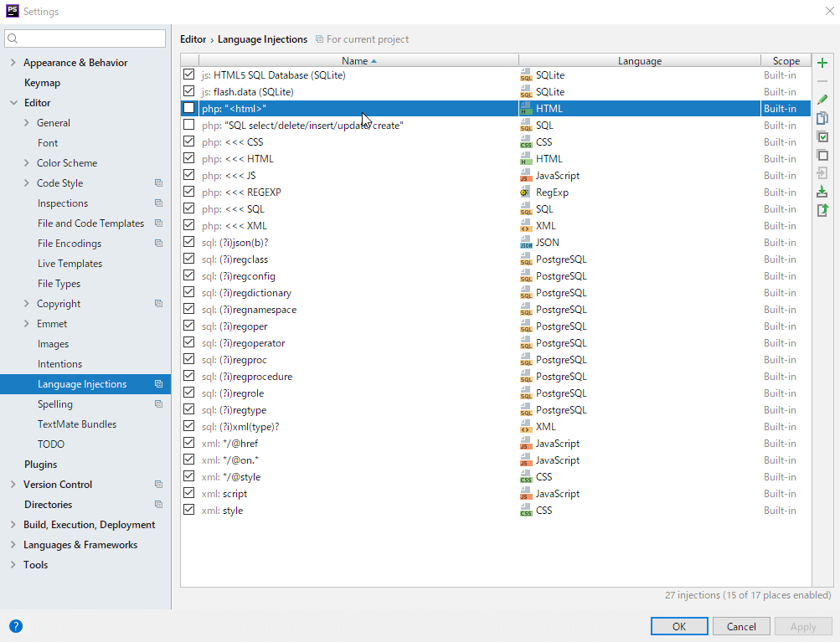Uncheck the sql (?i)regclass injection
The image size is (840, 642).
tap(188, 259)
